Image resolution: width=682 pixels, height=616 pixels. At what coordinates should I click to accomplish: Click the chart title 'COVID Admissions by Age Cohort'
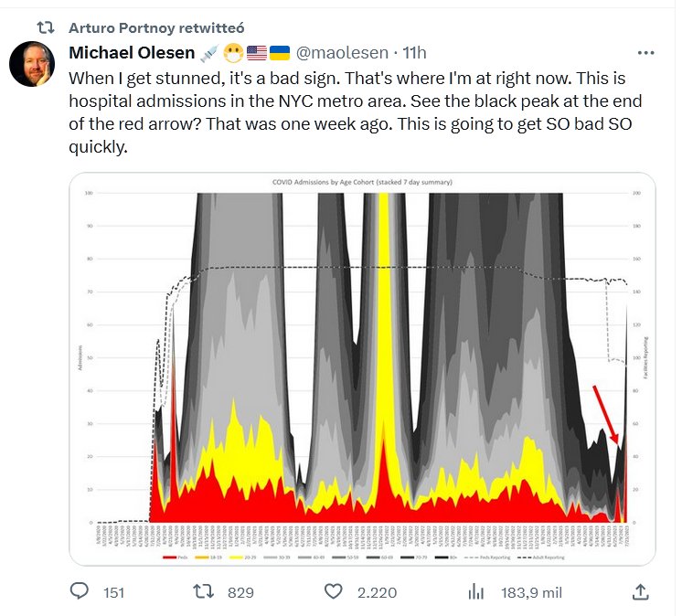click(362, 183)
